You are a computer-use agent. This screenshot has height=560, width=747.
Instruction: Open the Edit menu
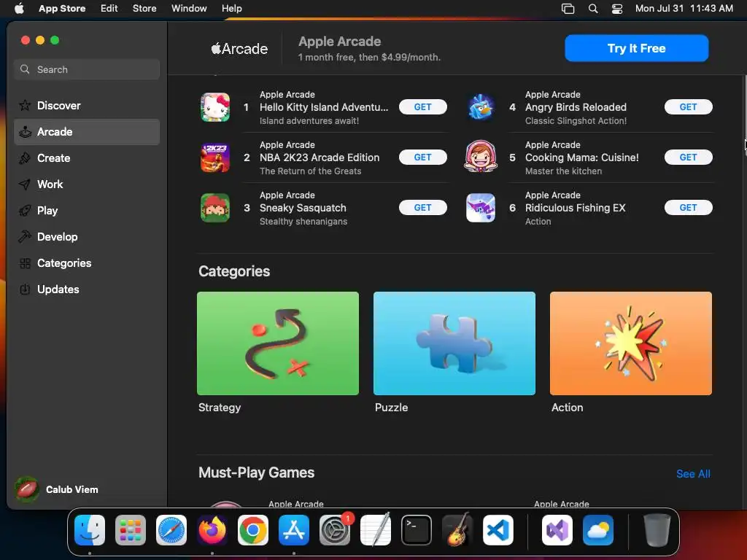coord(109,9)
